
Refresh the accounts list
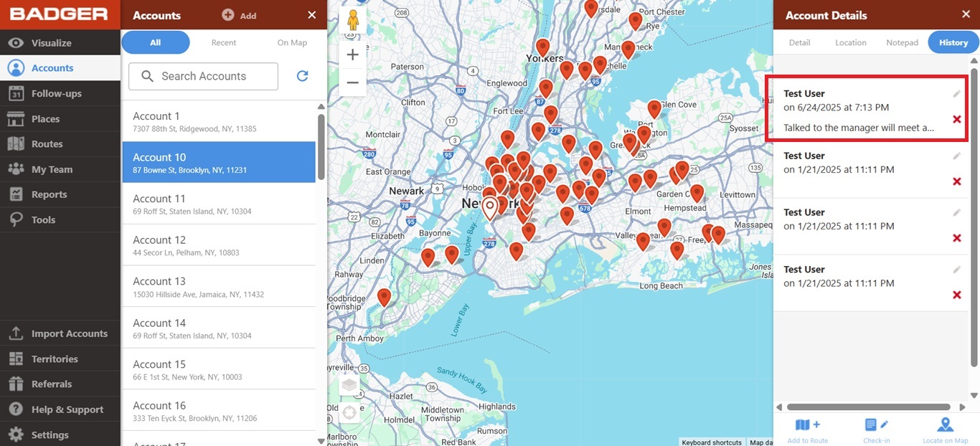(302, 76)
